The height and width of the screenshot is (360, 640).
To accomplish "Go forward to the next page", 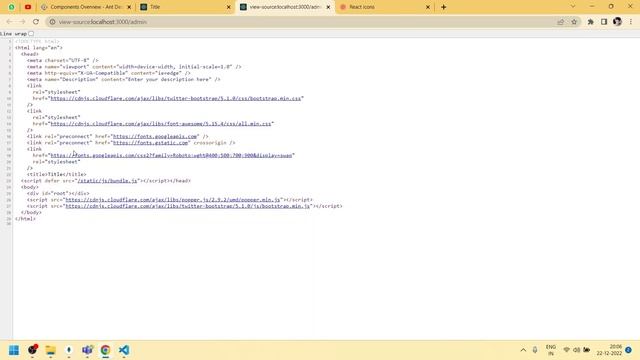I will 22,22.
